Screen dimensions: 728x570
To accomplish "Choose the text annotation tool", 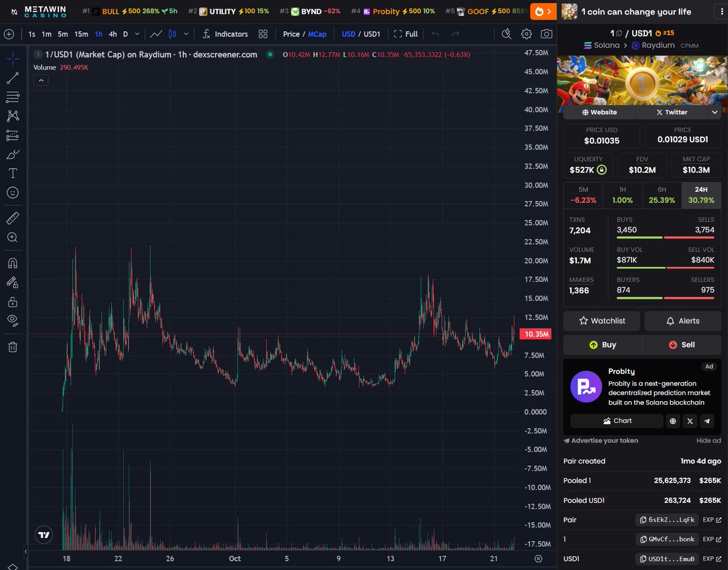I will [x=13, y=174].
